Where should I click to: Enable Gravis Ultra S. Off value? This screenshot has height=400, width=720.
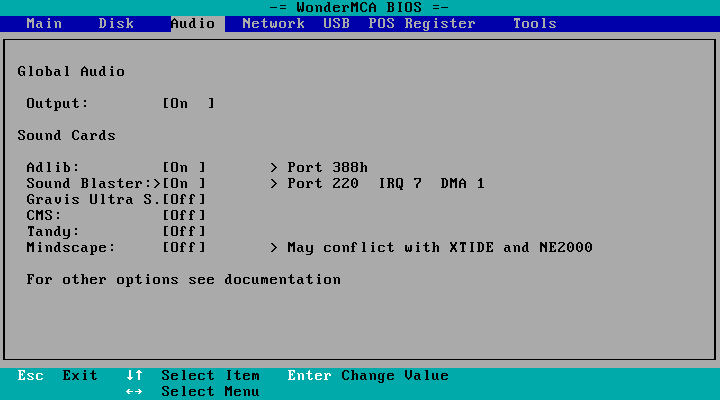[x=184, y=199]
